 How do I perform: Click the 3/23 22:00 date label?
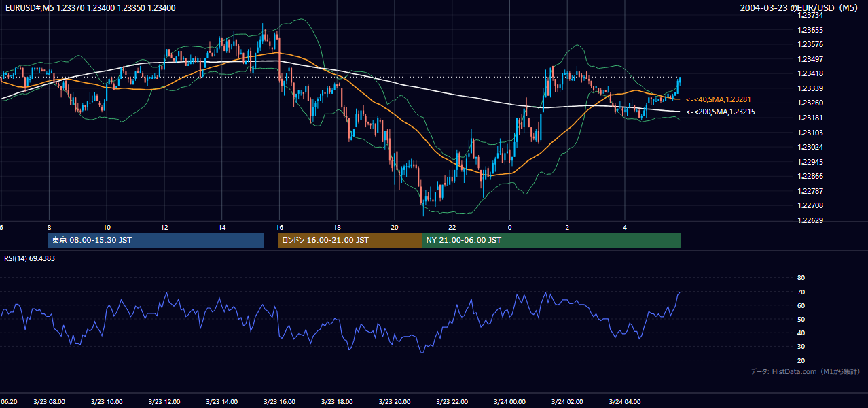[x=452, y=402]
